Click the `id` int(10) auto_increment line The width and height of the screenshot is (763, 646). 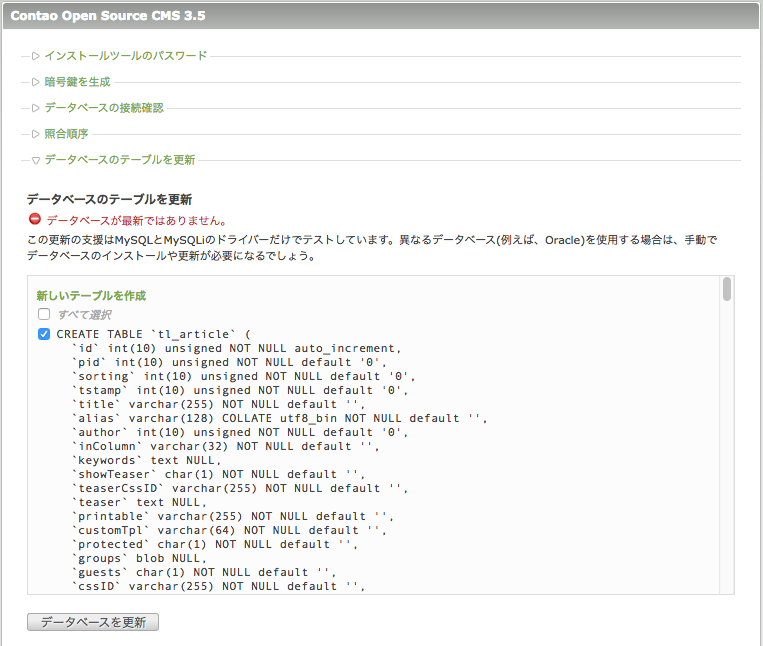(x=236, y=348)
